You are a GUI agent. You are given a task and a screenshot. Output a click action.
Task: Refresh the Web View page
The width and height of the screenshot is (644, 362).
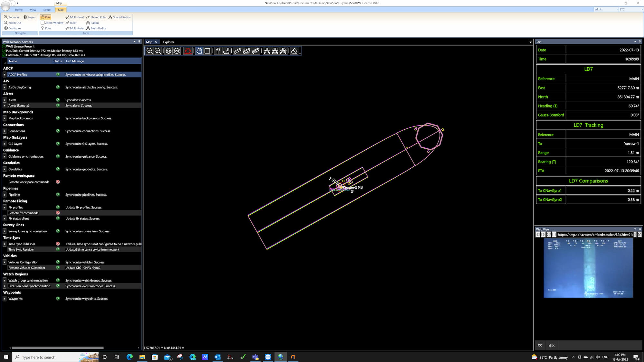pyautogui.click(x=549, y=235)
